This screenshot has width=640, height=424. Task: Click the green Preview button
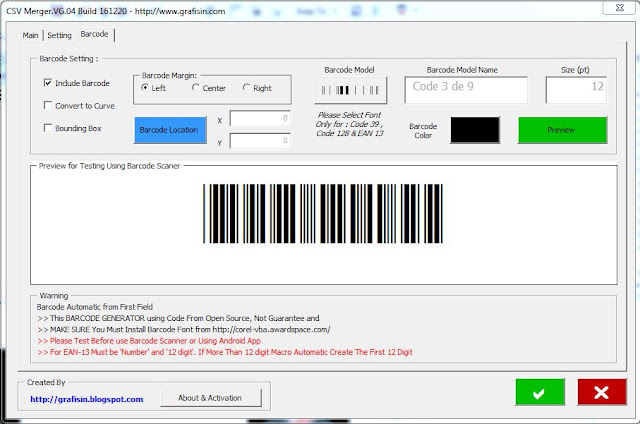pos(562,130)
